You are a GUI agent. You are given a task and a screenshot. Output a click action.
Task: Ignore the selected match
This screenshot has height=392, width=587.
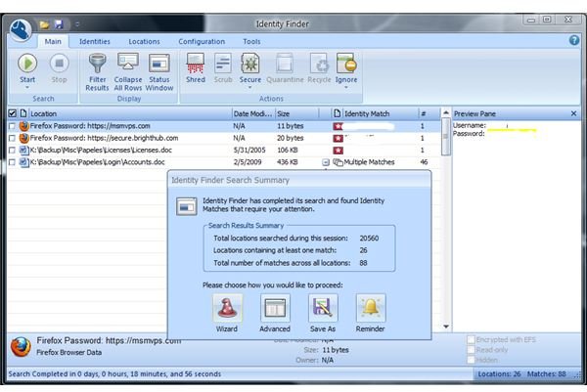pyautogui.click(x=346, y=68)
